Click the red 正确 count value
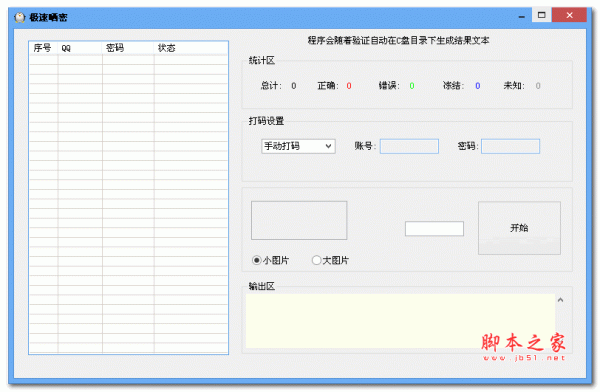This screenshot has height=392, width=600. 349,86
